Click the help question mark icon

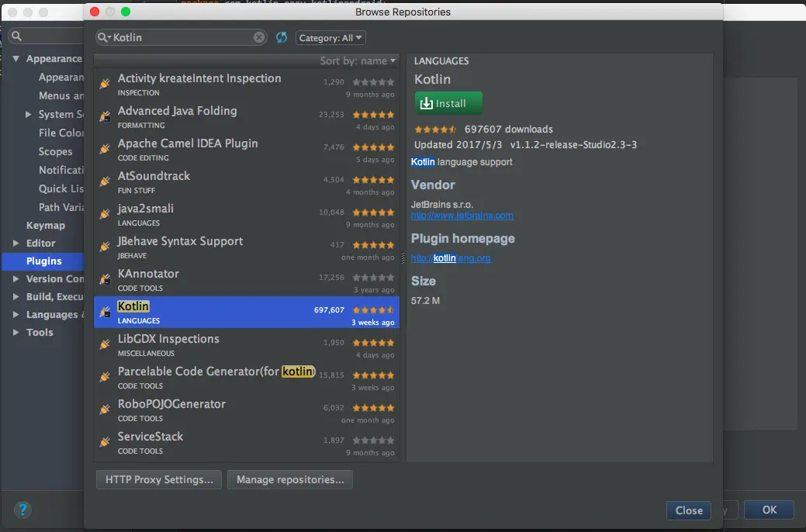(x=22, y=510)
